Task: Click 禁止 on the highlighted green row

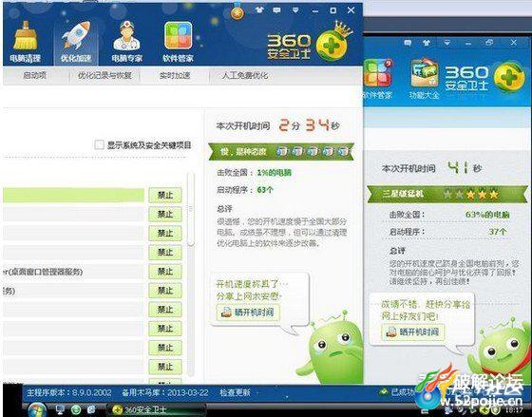Action: [x=165, y=195]
